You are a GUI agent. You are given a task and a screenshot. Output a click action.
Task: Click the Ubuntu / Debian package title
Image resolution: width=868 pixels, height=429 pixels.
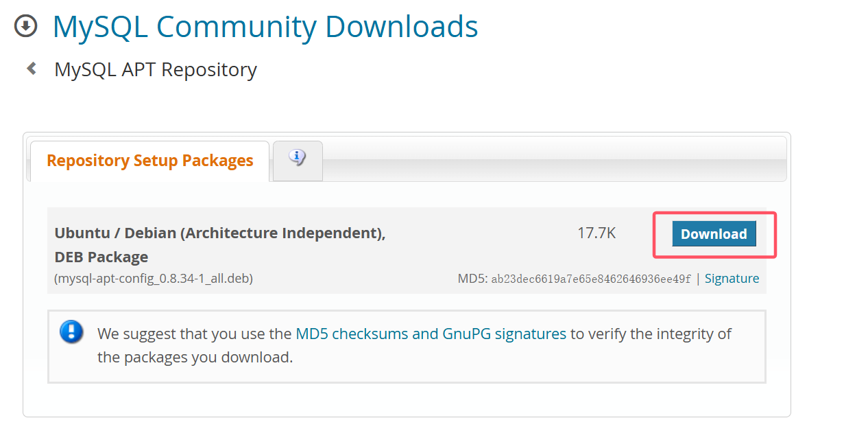(x=220, y=233)
